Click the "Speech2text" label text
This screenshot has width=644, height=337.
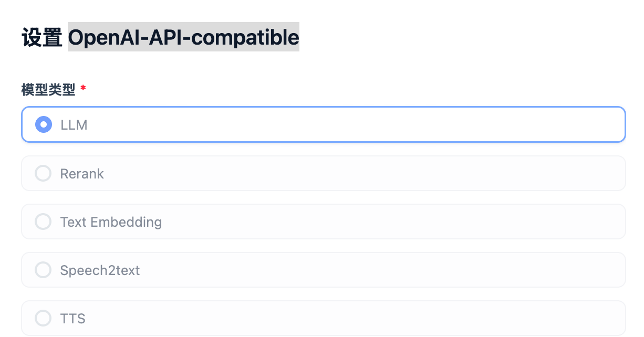100,270
